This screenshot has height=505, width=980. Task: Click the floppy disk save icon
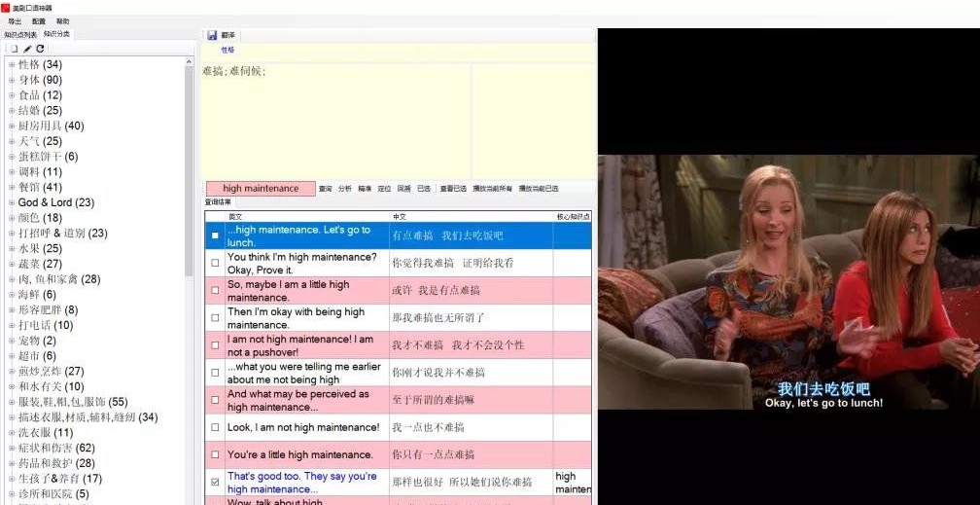click(212, 35)
